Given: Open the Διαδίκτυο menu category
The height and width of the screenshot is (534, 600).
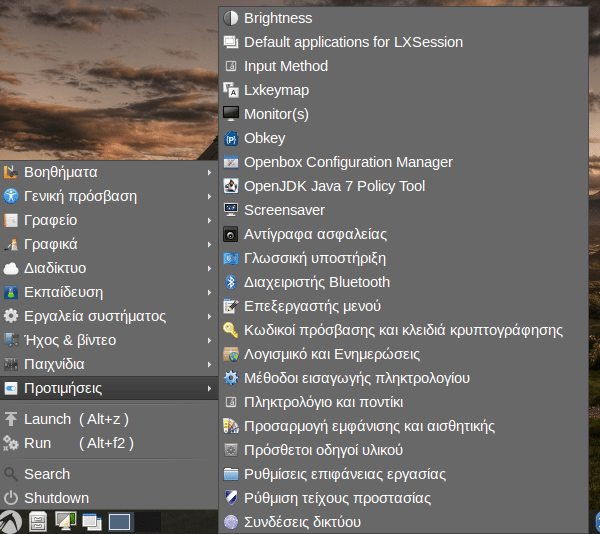Looking at the screenshot, I should click(x=109, y=269).
